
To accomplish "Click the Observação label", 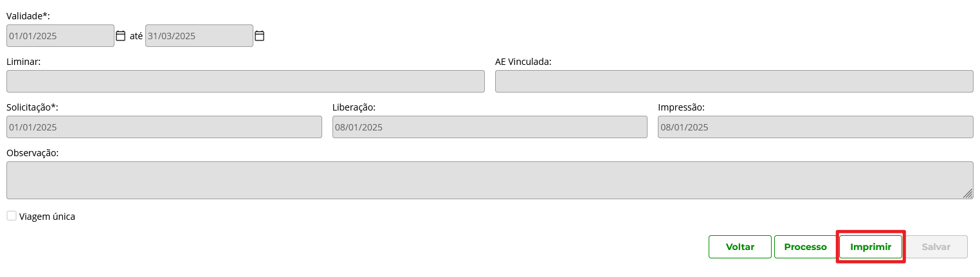I will pos(32,153).
